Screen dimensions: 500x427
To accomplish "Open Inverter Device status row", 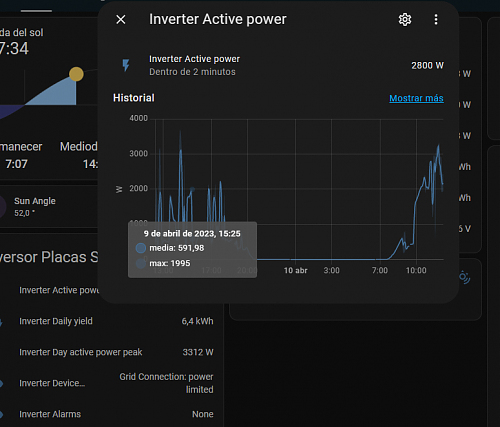I will click(x=107, y=383).
